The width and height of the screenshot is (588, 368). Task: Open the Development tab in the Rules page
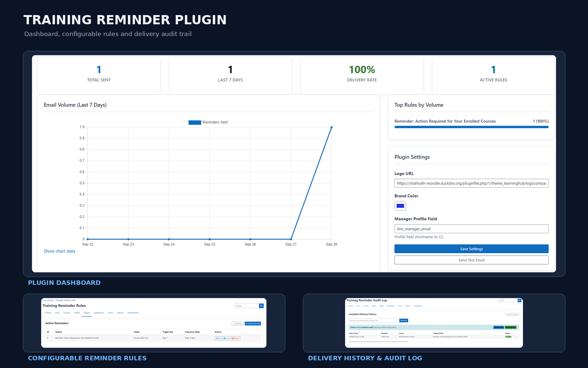pyautogui.click(x=133, y=313)
